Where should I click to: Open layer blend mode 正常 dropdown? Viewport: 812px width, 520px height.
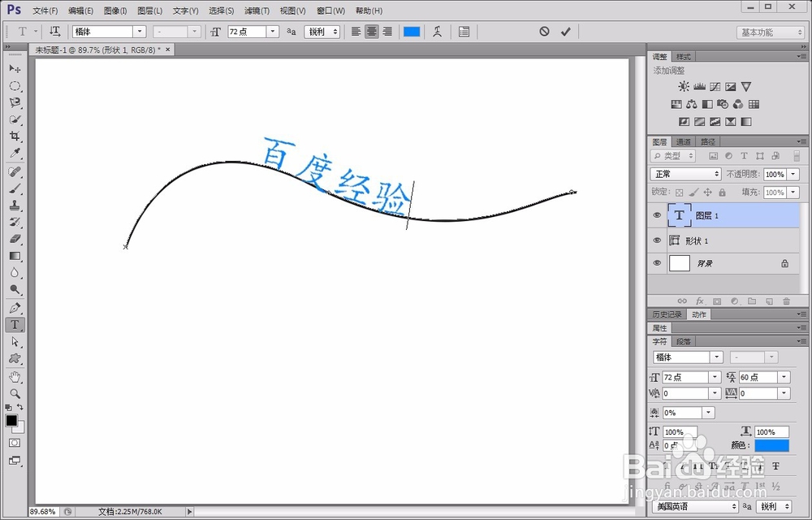(685, 174)
